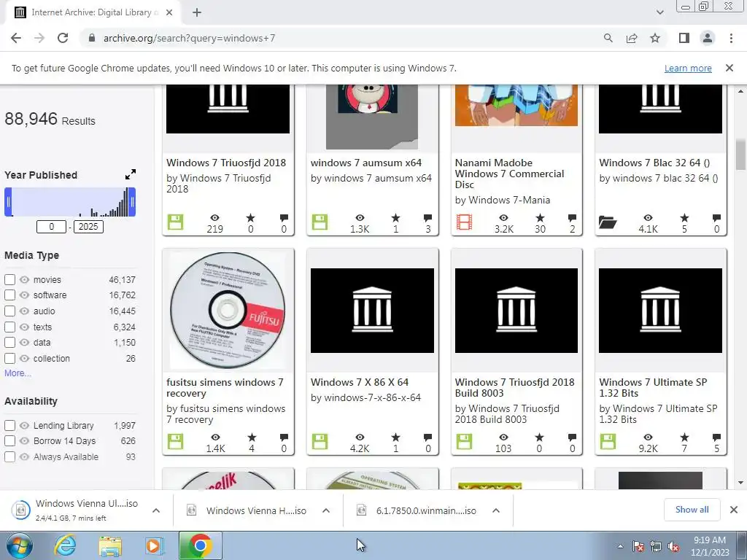747x560 pixels.
Task: Open Windows 7 X 86 X 64 item
Action: click(x=360, y=382)
